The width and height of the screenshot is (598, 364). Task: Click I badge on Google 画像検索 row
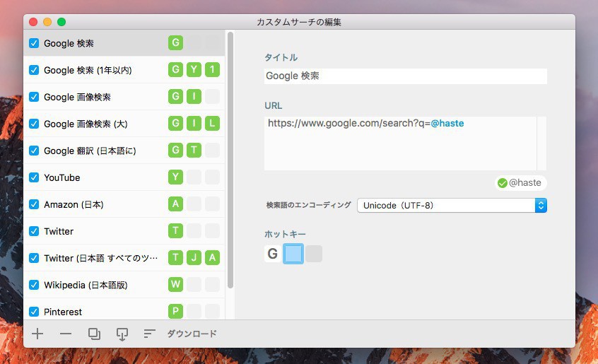[194, 96]
